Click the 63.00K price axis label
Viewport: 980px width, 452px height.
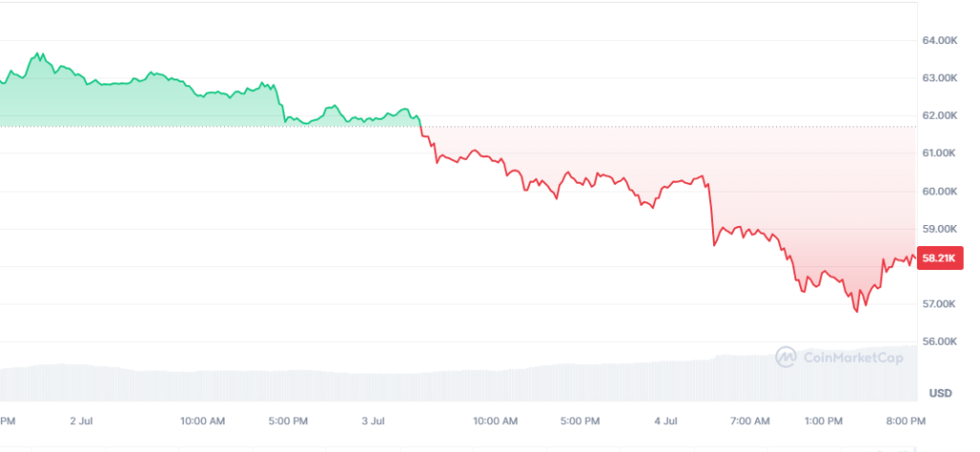[940, 79]
